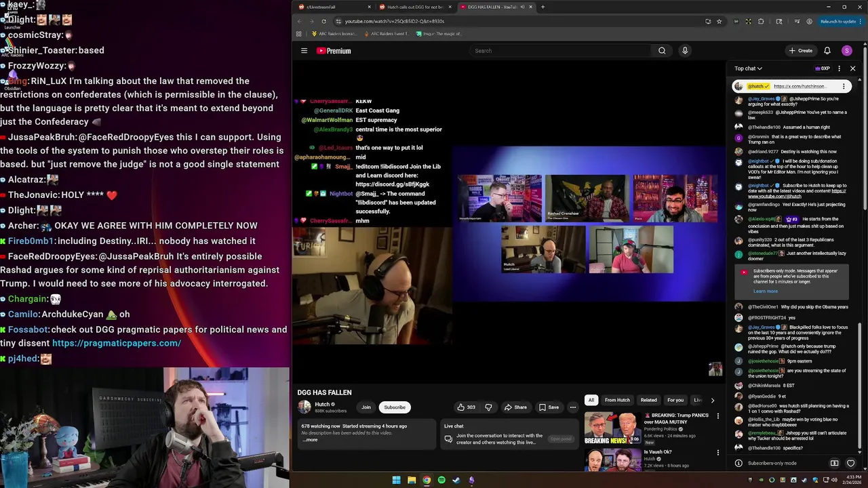This screenshot has width=868, height=488.
Task: Start voice search with the microphone
Action: point(685,51)
